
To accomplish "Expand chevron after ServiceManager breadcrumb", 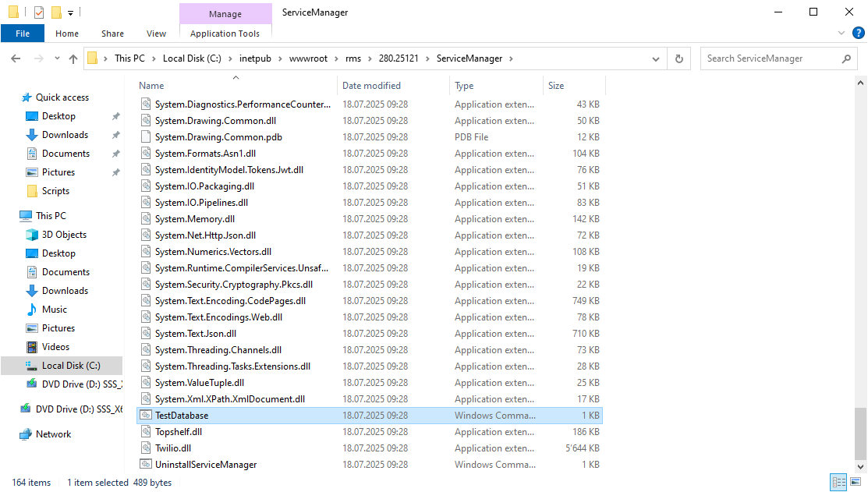I will [x=510, y=58].
